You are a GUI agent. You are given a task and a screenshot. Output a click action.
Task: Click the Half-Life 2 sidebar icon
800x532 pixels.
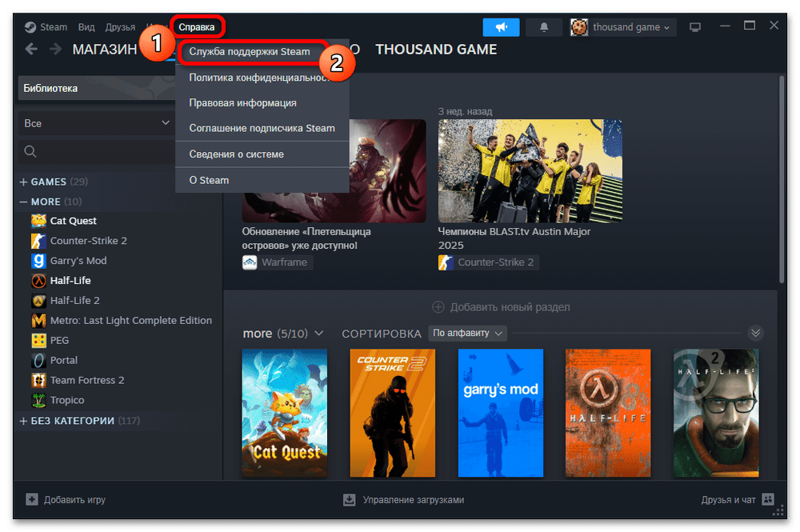tap(38, 301)
